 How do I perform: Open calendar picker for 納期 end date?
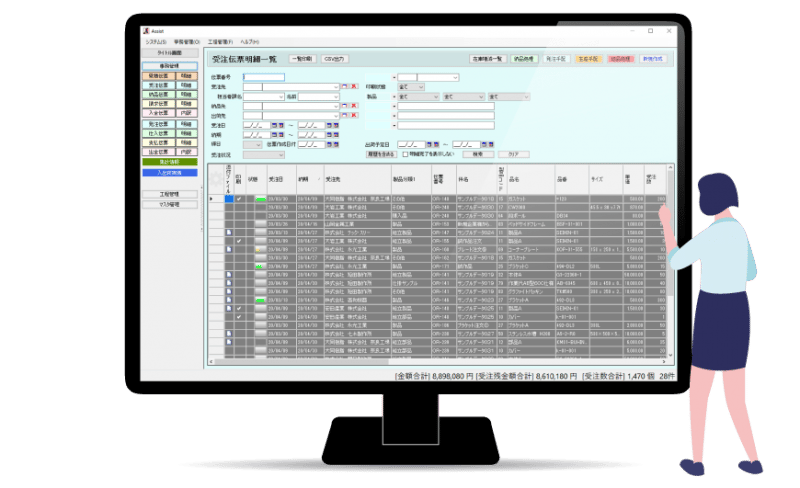329,135
